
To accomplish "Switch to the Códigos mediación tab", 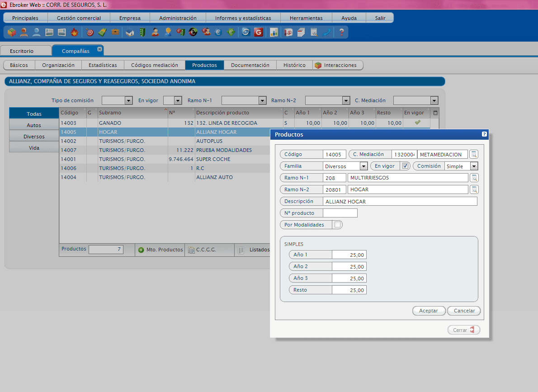I will tap(155, 65).
